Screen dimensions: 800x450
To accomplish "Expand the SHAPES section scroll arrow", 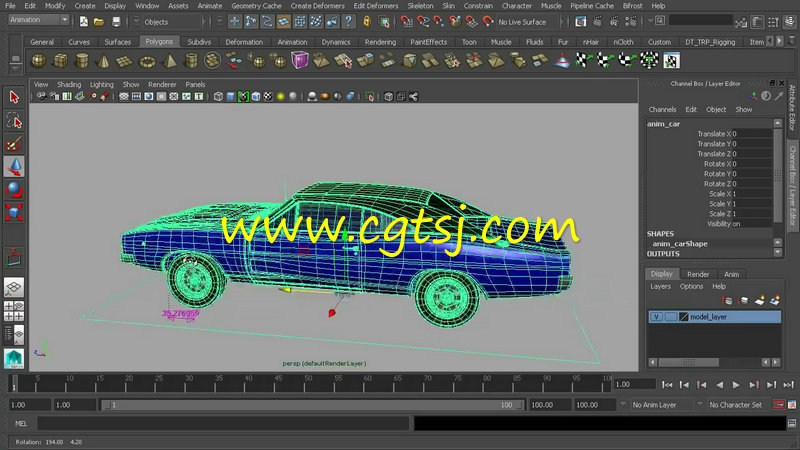I will click(x=778, y=243).
